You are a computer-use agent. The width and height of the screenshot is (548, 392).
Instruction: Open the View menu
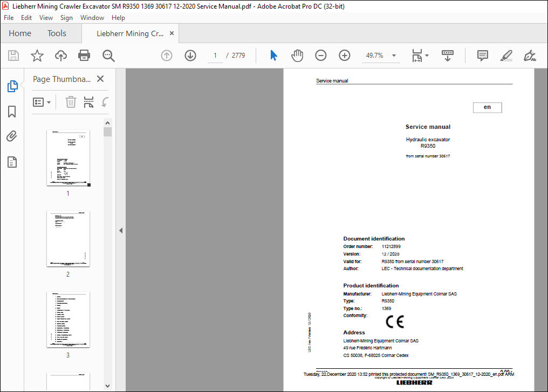[x=46, y=18]
